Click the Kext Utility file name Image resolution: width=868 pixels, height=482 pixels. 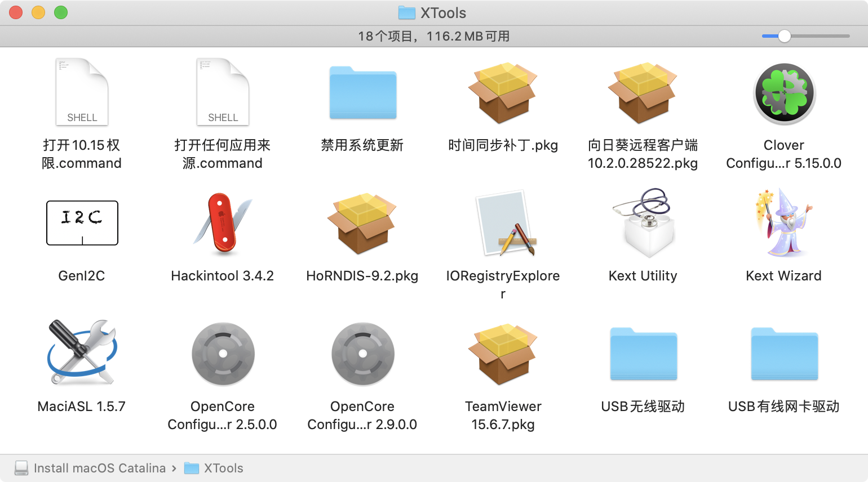point(643,276)
